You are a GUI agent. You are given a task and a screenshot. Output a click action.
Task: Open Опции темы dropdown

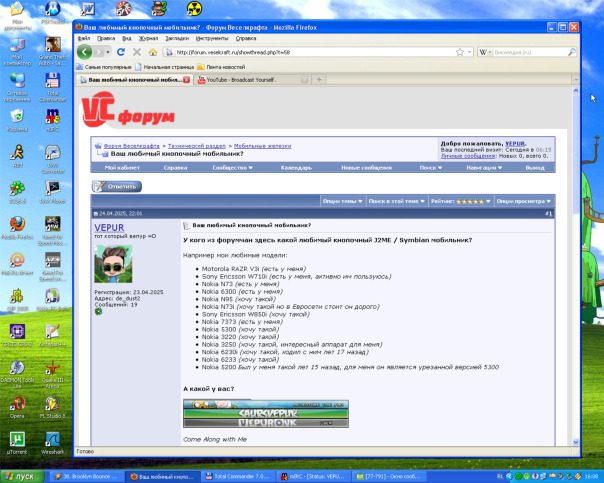click(342, 201)
